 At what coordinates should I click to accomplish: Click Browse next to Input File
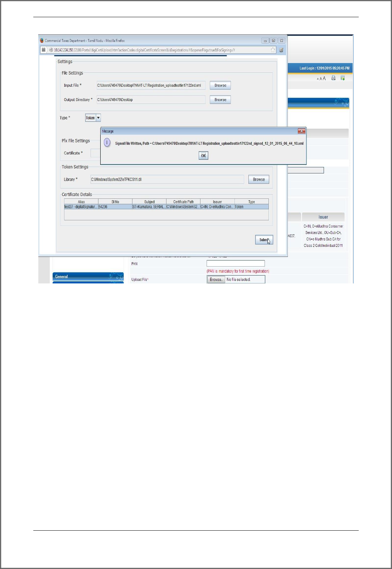220,85
